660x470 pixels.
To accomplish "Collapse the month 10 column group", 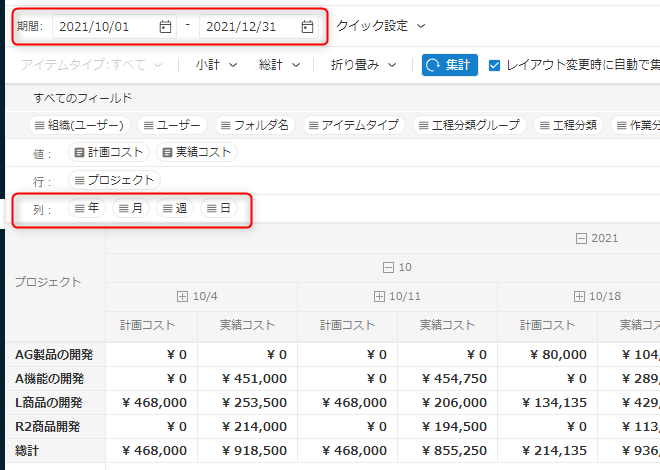I will [389, 268].
